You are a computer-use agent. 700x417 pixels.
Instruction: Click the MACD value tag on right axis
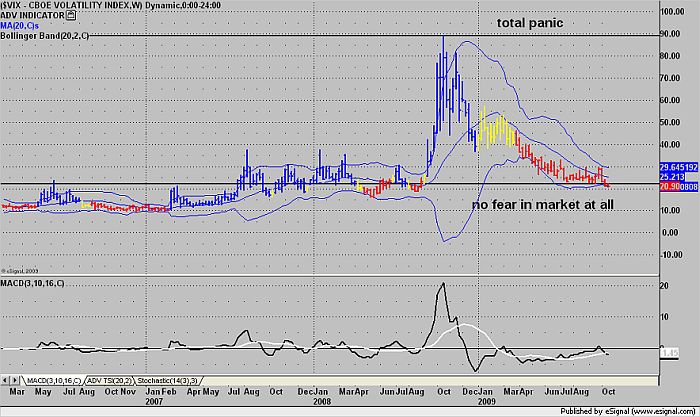[670, 353]
